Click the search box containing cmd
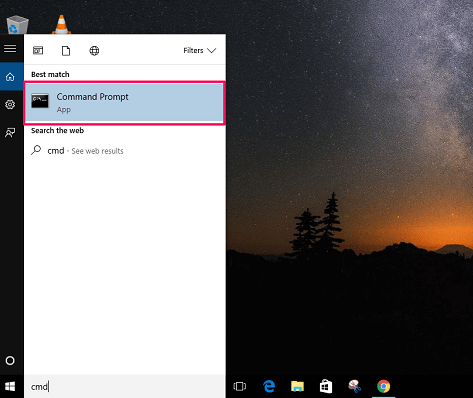Viewport: 473px width, 398px height. [125, 387]
